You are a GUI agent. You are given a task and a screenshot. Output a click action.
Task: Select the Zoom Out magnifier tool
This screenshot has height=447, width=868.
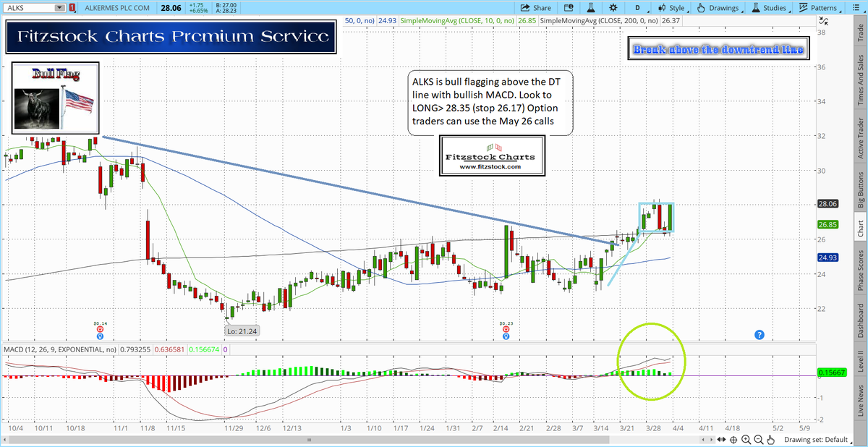coord(758,440)
